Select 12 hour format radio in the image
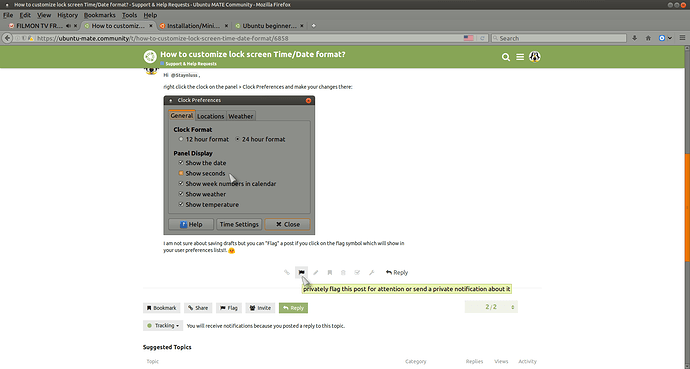This screenshot has height=369, width=690. [181, 139]
